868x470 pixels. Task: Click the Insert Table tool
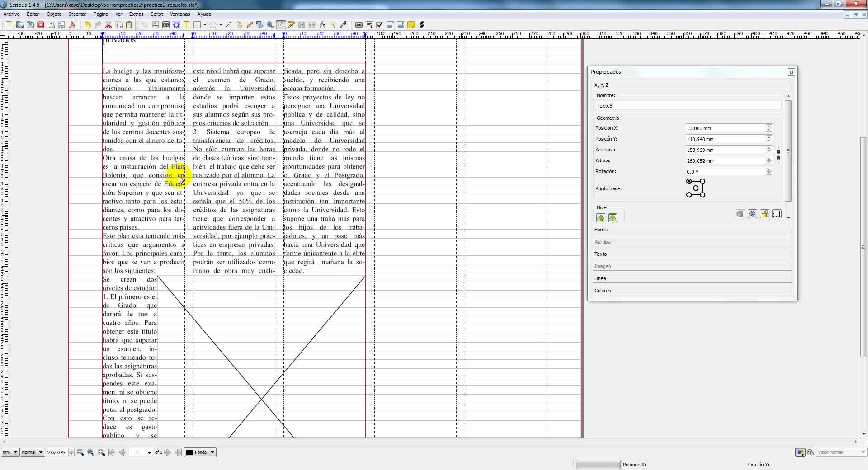coord(186,25)
